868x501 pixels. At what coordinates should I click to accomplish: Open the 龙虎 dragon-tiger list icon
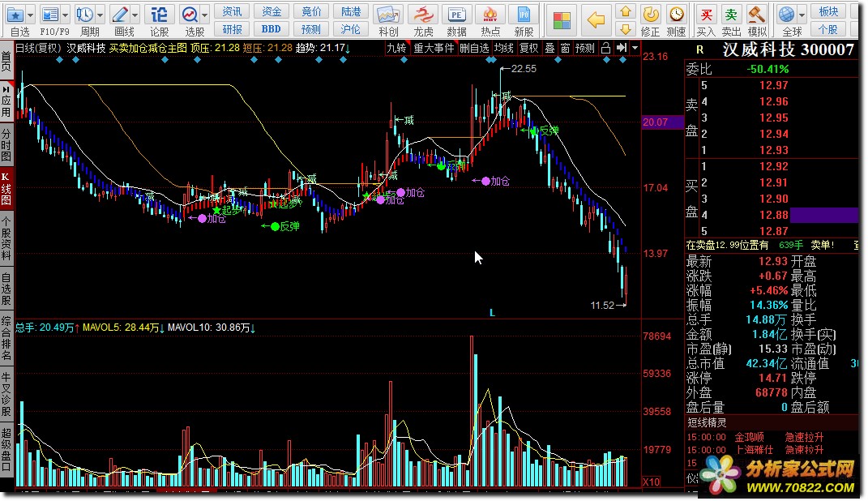click(423, 15)
